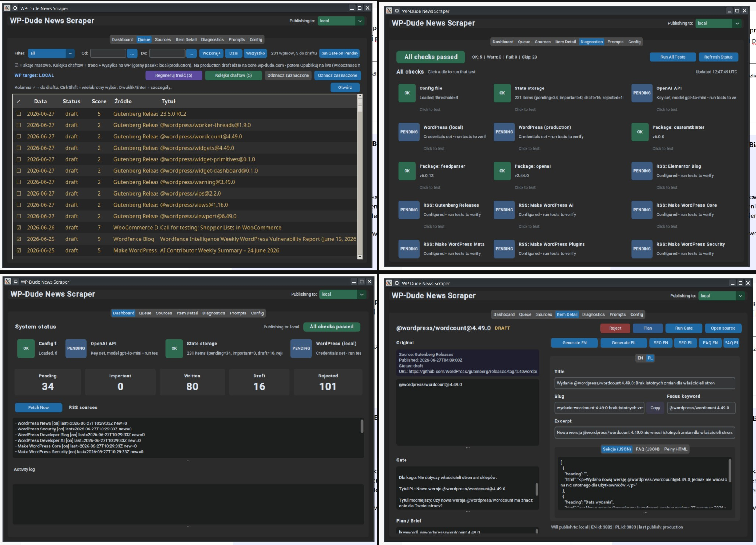Image resolution: width=756 pixels, height=545 pixels.
Task: Tick checkbox for @wordpress/wordcount@4.49.0 row
Action: coord(19,137)
